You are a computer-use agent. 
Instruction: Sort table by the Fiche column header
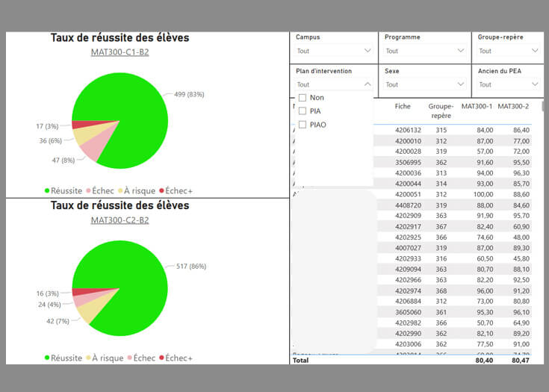403,106
